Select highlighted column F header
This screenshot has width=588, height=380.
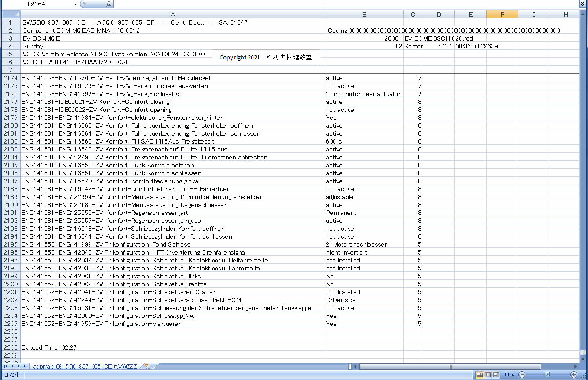[x=502, y=15]
